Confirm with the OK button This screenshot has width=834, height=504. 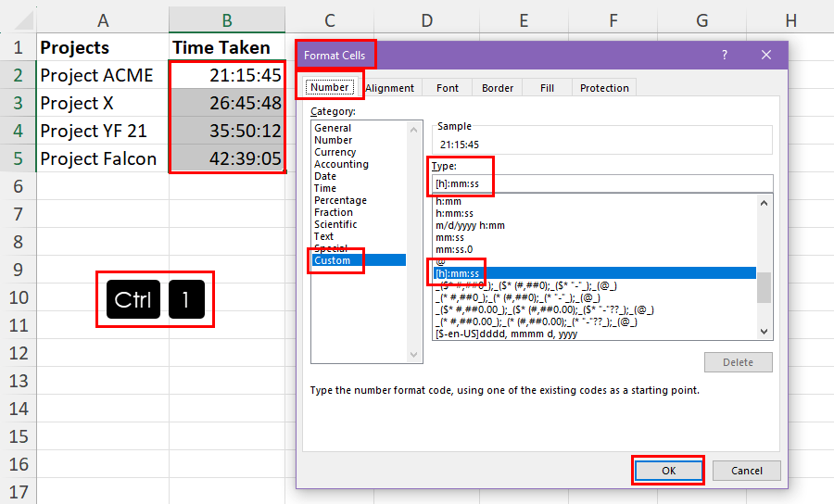click(668, 471)
